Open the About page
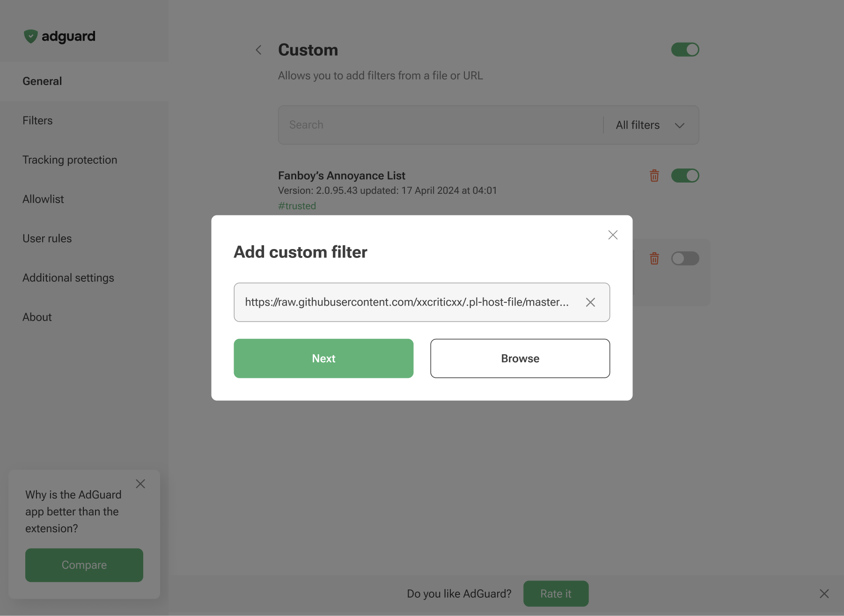 pyautogui.click(x=84, y=317)
